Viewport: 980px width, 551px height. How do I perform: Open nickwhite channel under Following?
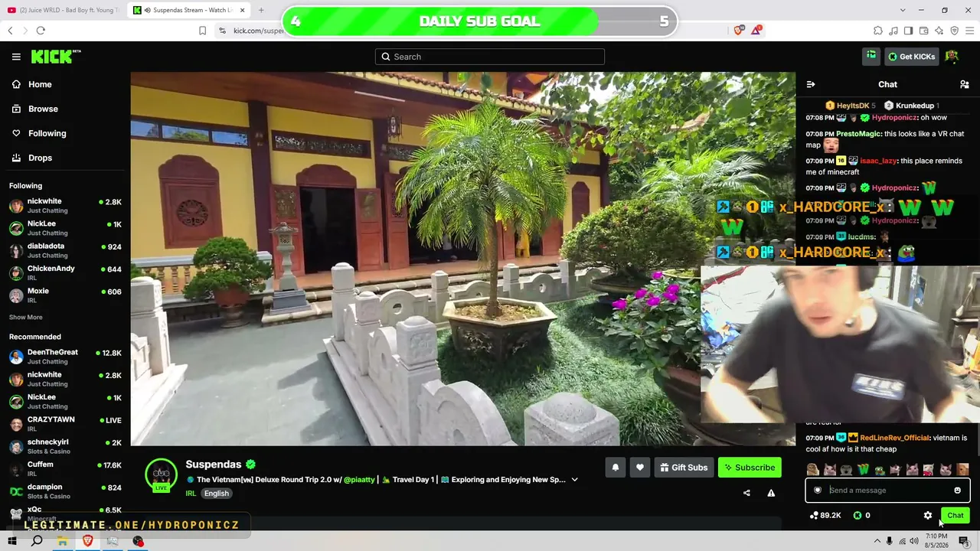65,206
